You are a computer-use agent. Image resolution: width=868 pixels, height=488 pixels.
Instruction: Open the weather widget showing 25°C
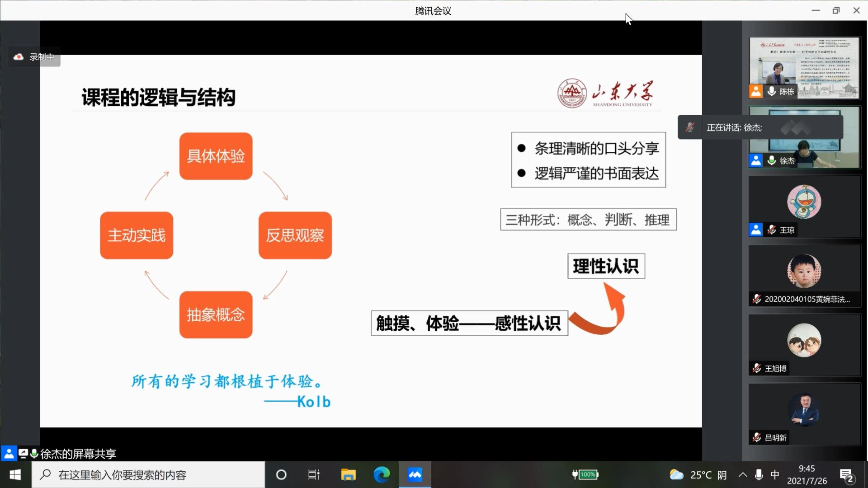[x=698, y=475]
